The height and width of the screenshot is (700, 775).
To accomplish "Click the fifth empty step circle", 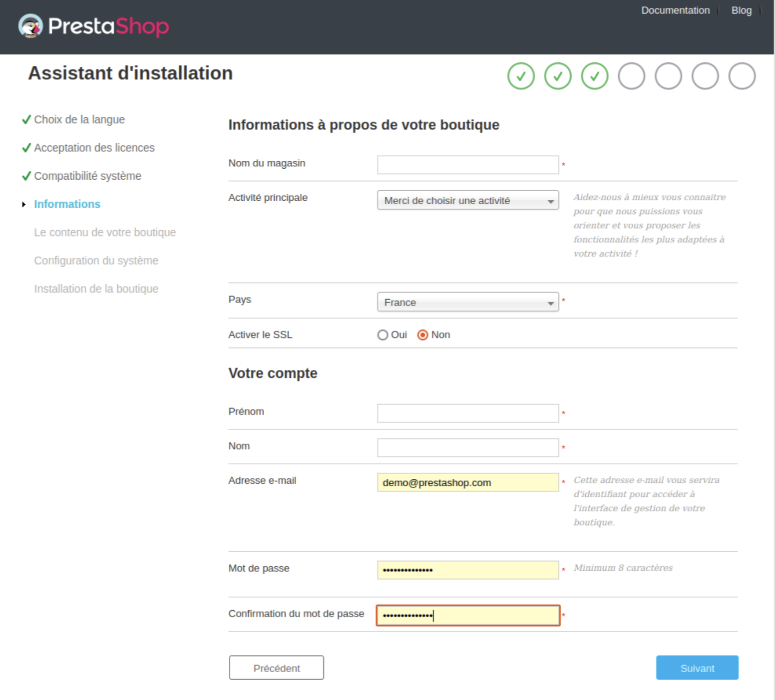I will click(x=669, y=76).
